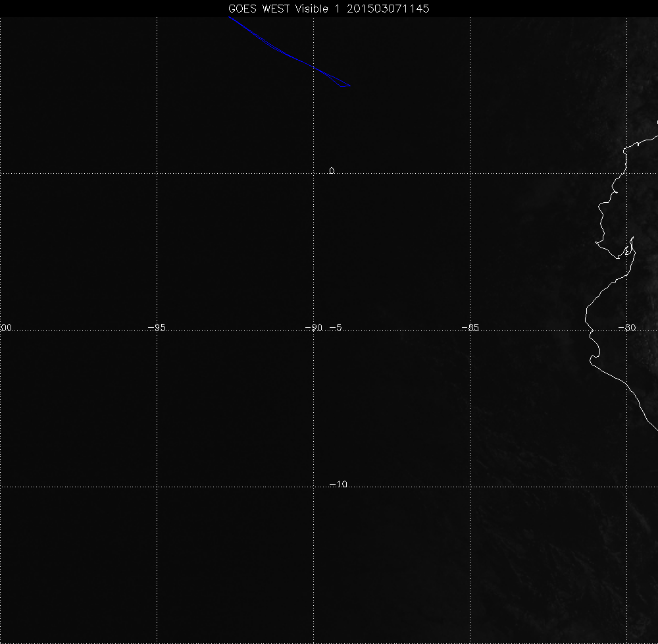658x644 pixels.
Task: Click the partially cut-off 00 label at left edge
Action: tap(7, 327)
